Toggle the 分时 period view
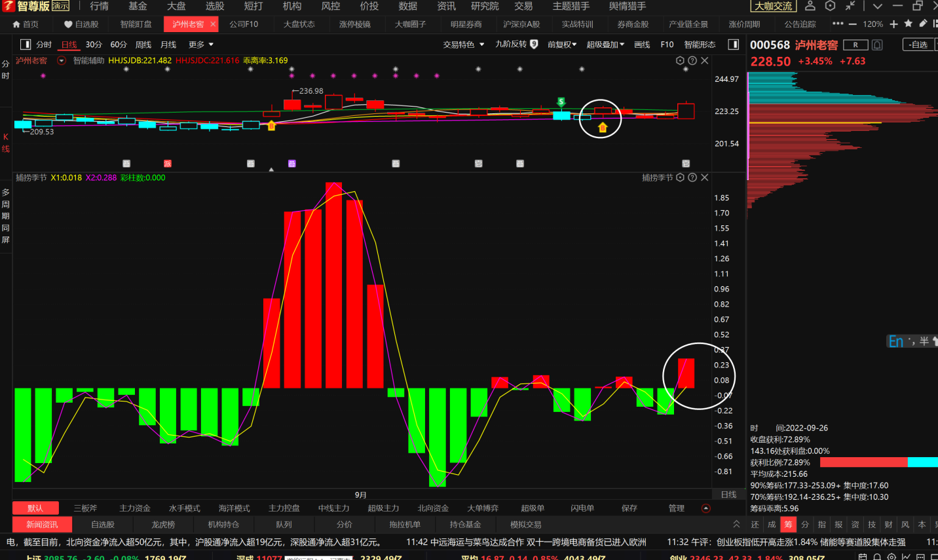This screenshot has width=938, height=560. [44, 45]
